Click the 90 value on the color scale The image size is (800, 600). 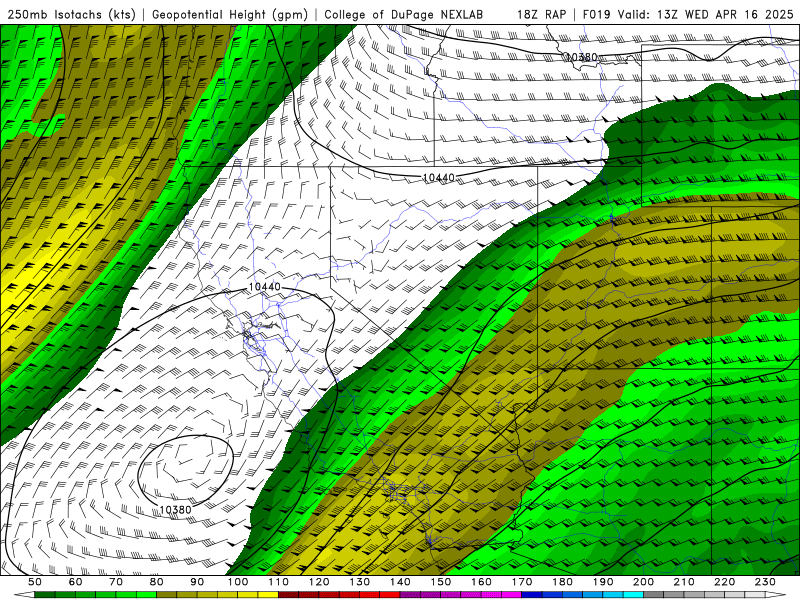(x=197, y=582)
